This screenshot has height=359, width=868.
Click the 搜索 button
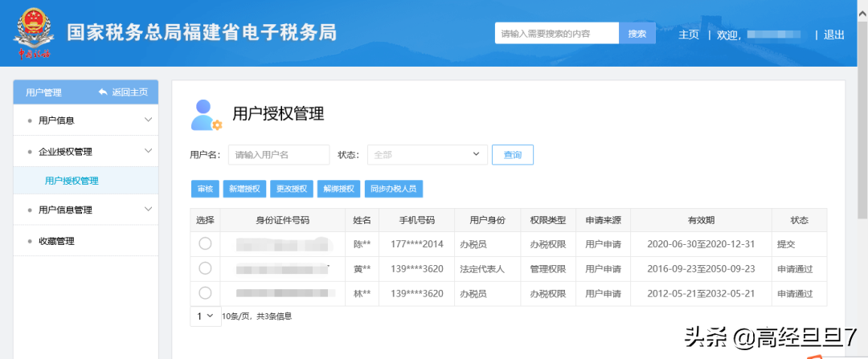[x=637, y=33]
